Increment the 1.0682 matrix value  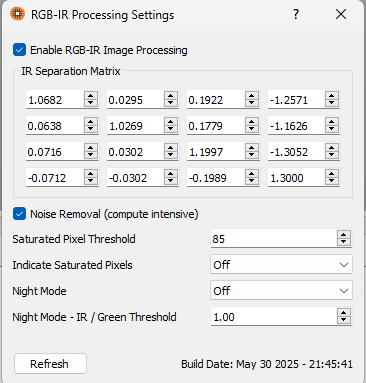(91, 95)
